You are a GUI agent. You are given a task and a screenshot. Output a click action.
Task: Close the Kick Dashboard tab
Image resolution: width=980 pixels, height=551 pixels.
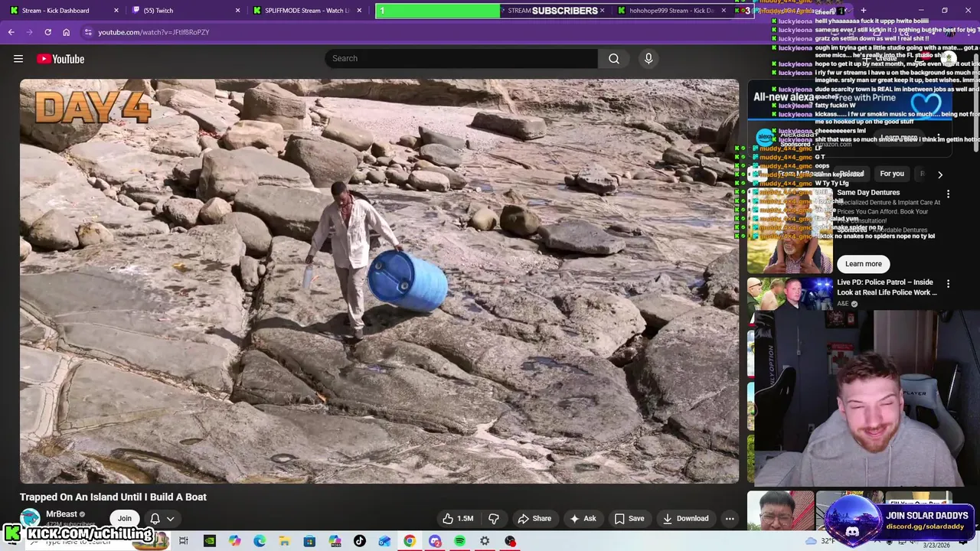point(116,11)
